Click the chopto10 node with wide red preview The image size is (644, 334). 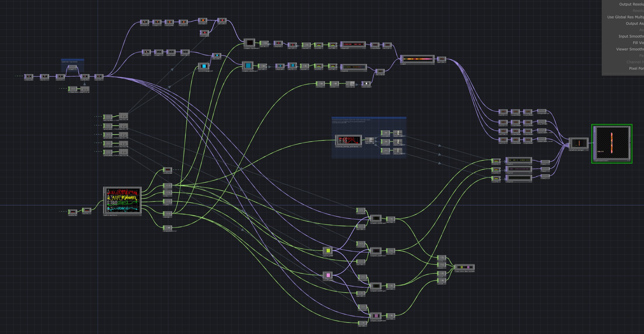(x=353, y=45)
